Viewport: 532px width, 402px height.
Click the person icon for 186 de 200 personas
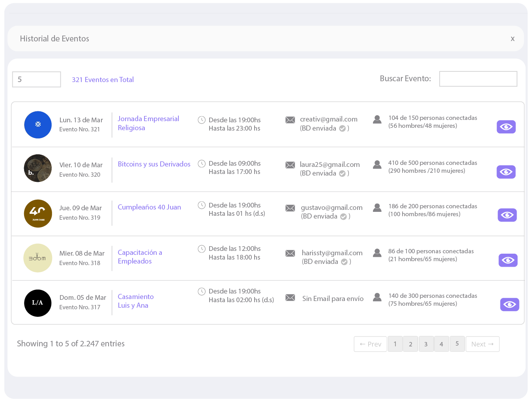pyautogui.click(x=377, y=208)
